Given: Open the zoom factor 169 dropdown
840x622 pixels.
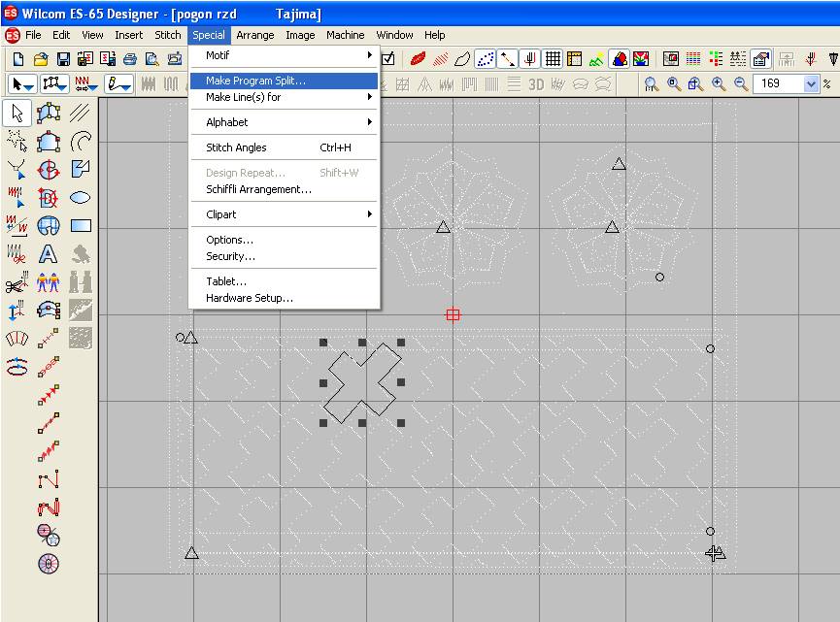Looking at the screenshot, I should click(812, 84).
